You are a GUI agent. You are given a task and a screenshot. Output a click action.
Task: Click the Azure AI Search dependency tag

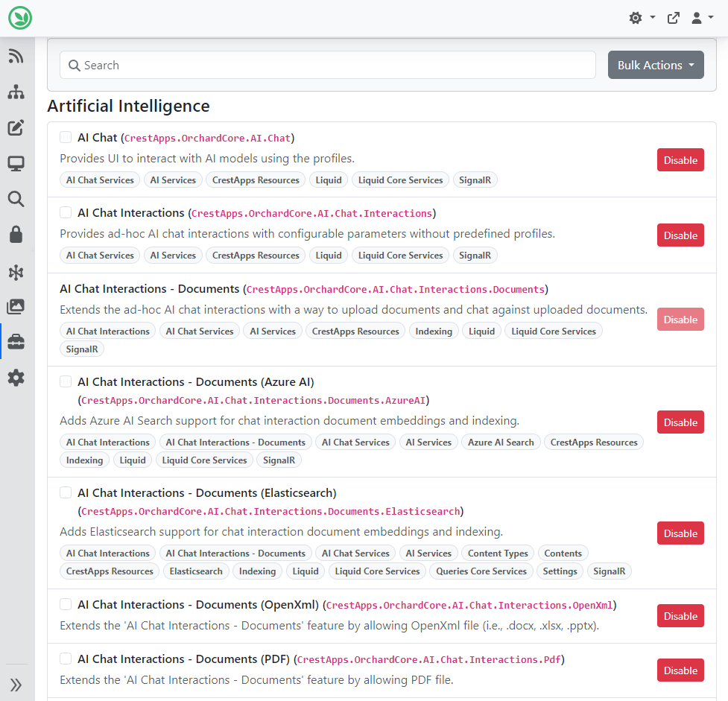coord(501,443)
